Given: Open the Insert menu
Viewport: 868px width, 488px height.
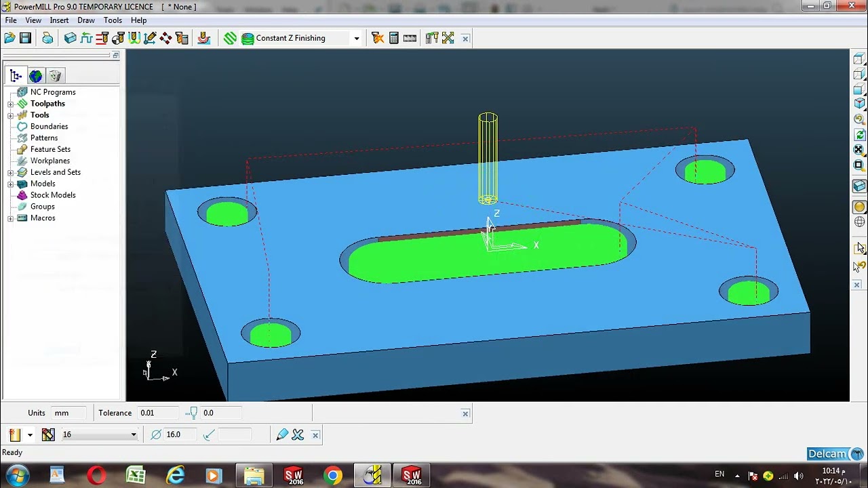Looking at the screenshot, I should 59,20.
